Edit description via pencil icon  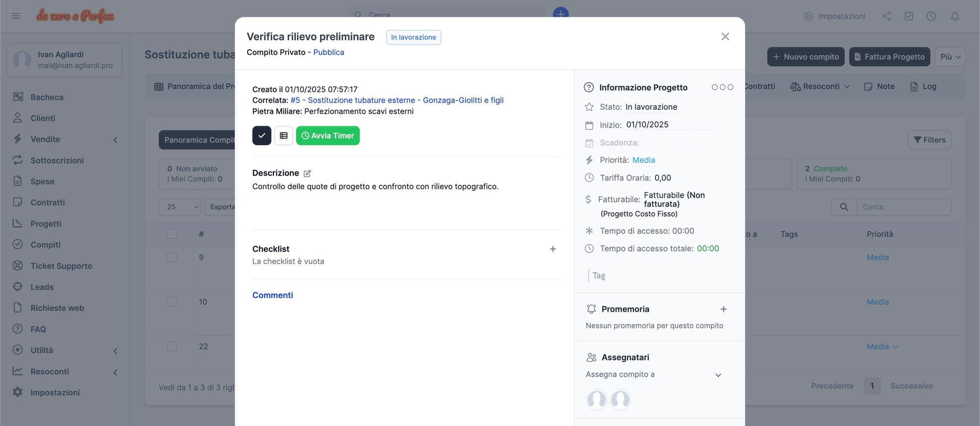pos(307,174)
